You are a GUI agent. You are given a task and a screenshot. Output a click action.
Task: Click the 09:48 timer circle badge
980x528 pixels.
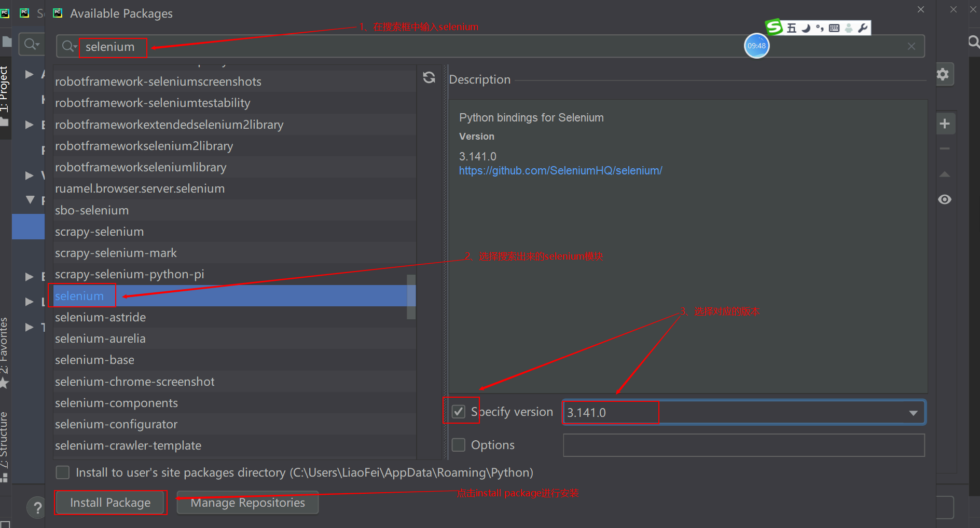pyautogui.click(x=757, y=46)
